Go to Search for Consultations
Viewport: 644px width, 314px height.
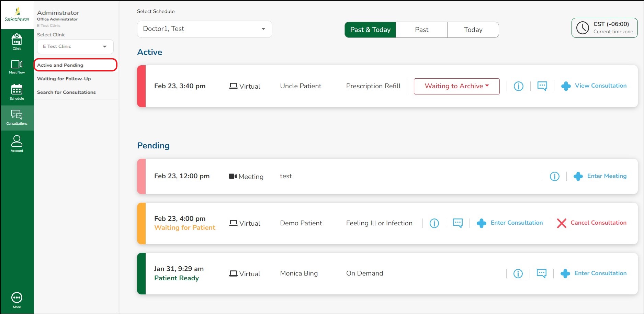click(x=66, y=92)
